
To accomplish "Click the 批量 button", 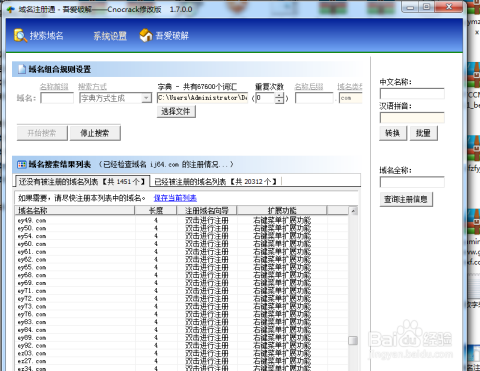I will tap(423, 133).
